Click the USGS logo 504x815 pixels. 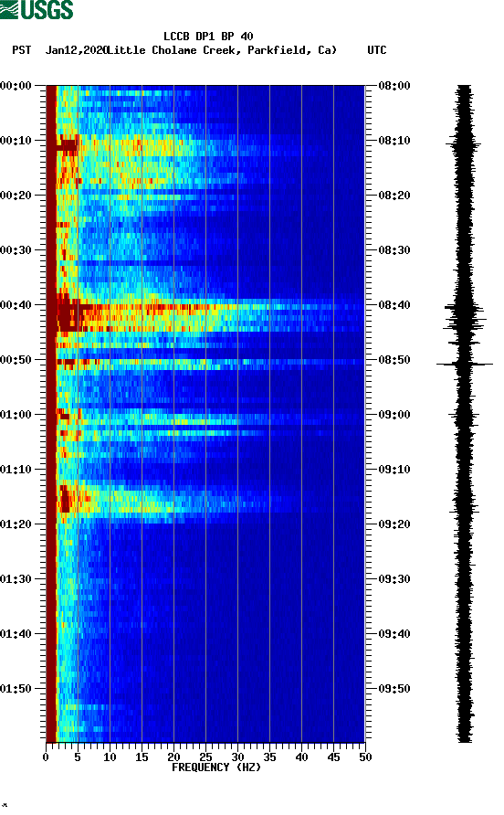click(37, 10)
